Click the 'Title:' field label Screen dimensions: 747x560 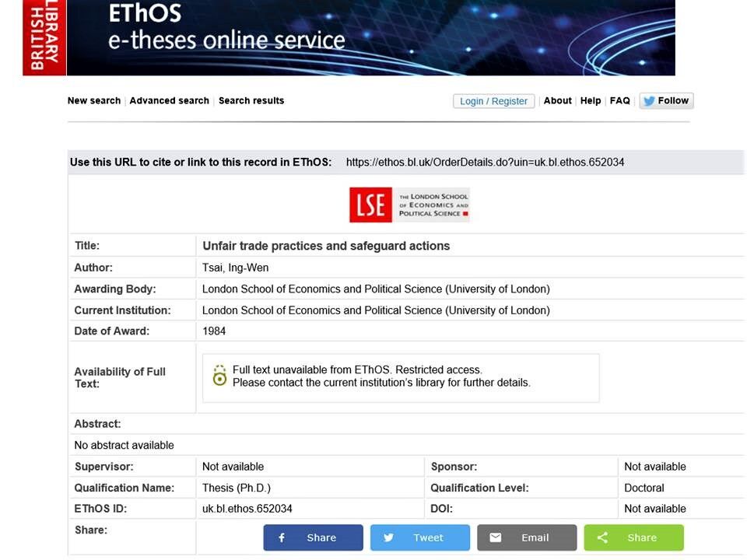[87, 246]
